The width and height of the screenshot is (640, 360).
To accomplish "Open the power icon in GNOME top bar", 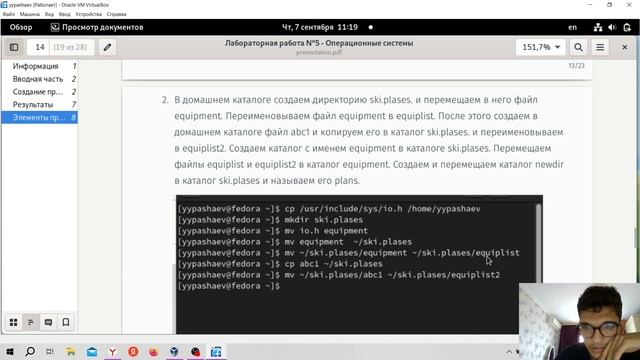I will (x=627, y=27).
